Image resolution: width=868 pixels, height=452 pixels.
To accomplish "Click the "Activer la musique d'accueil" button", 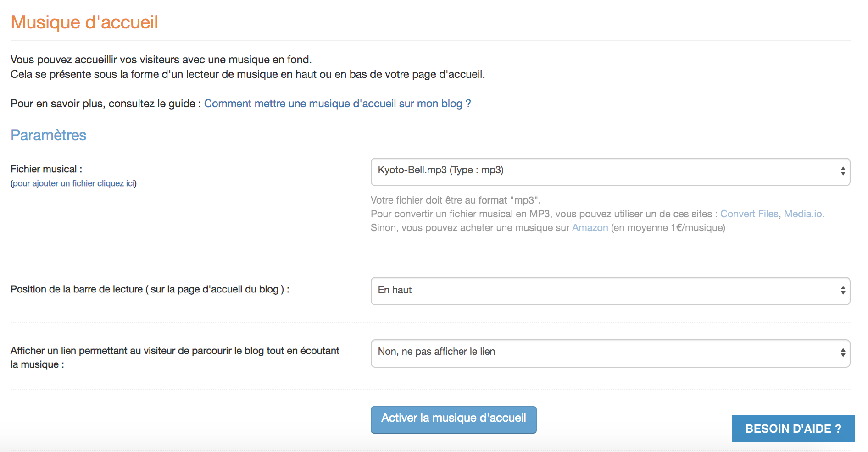I will tap(453, 419).
